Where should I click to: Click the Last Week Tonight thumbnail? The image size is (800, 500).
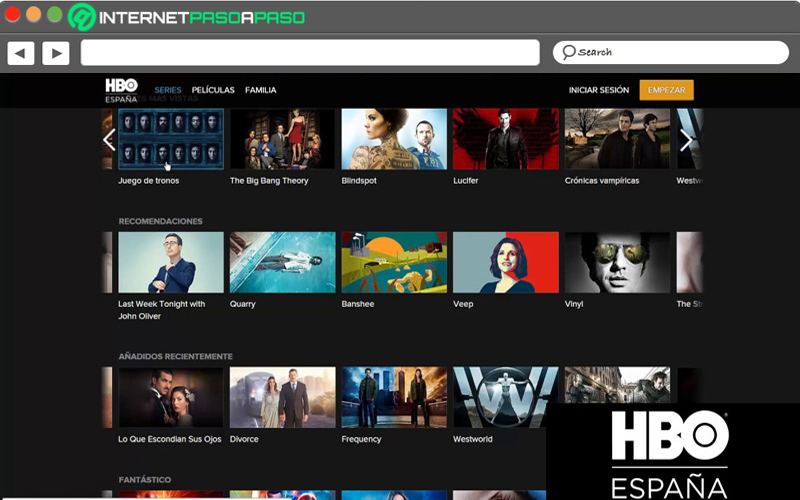tap(171, 262)
